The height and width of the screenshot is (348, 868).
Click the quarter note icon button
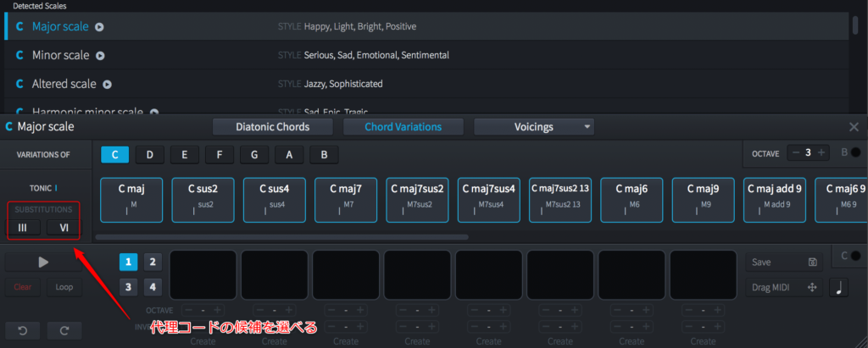pyautogui.click(x=838, y=288)
